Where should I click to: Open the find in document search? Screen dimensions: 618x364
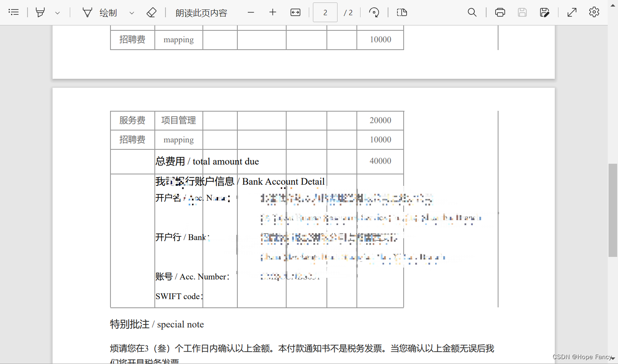(x=472, y=12)
